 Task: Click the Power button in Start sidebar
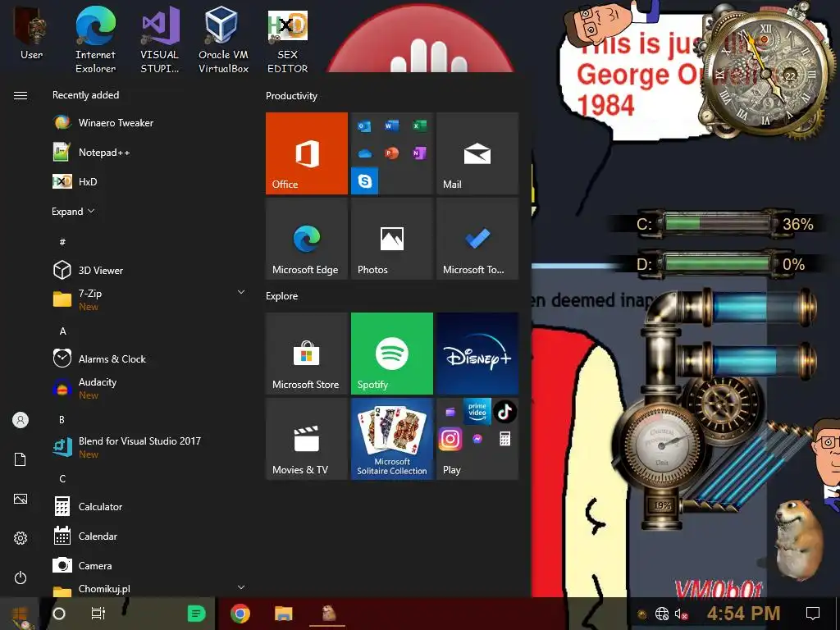coord(21,577)
